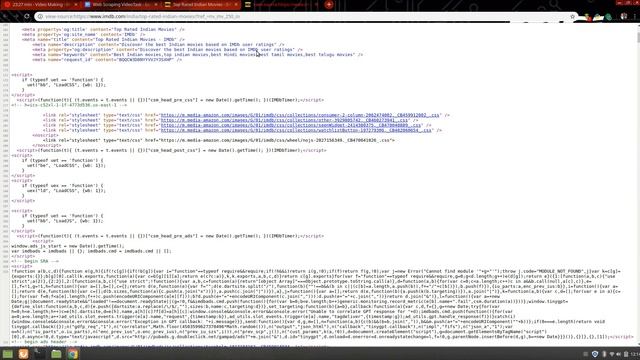Open the collections/other stylesheet link
Image resolution: width=640 pixels, height=360 pixels.
point(284,120)
